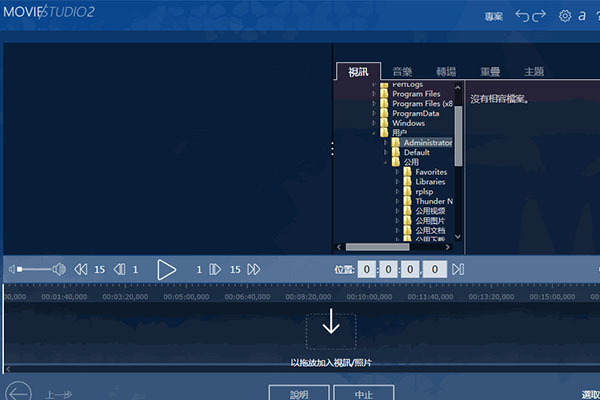Viewport: 600px width, 400px height.
Task: Expand the Program Files tree node
Action: [374, 94]
